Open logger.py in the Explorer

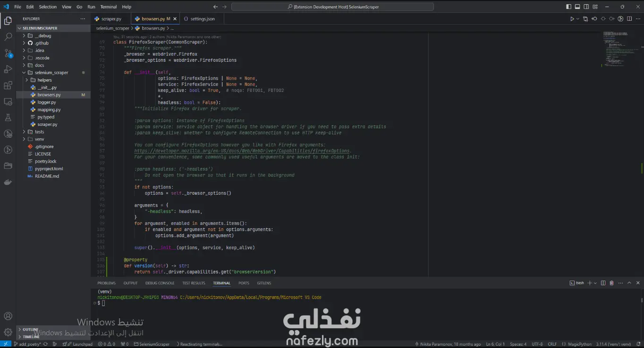(x=46, y=102)
